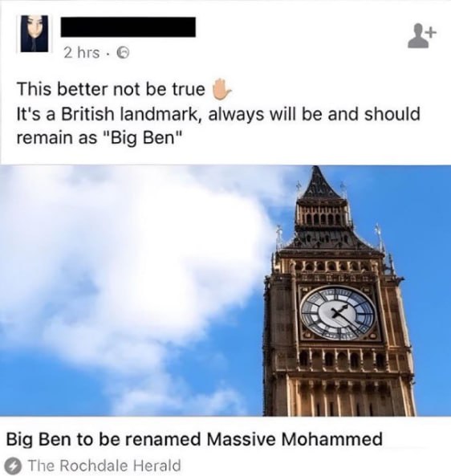Click the clock face in the photo

coord(337,313)
